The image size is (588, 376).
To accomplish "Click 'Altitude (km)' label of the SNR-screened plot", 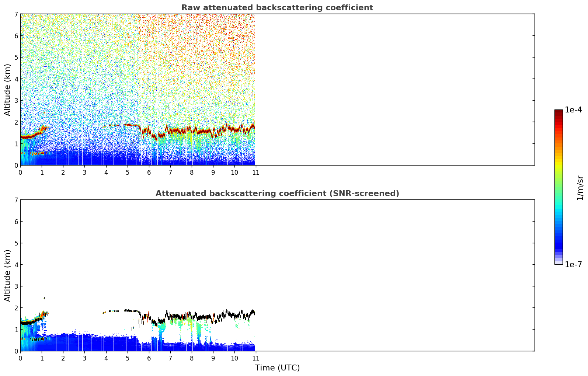I will (x=8, y=275).
